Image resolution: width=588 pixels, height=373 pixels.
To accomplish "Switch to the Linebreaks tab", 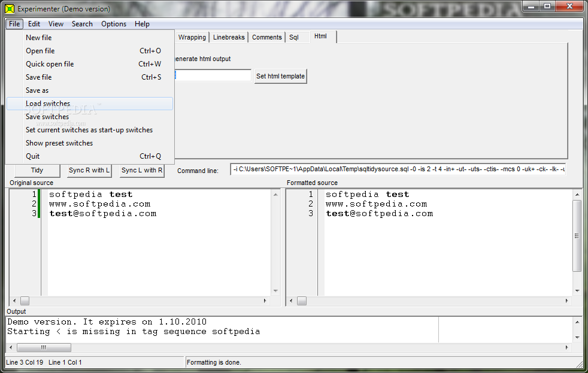I will (229, 37).
